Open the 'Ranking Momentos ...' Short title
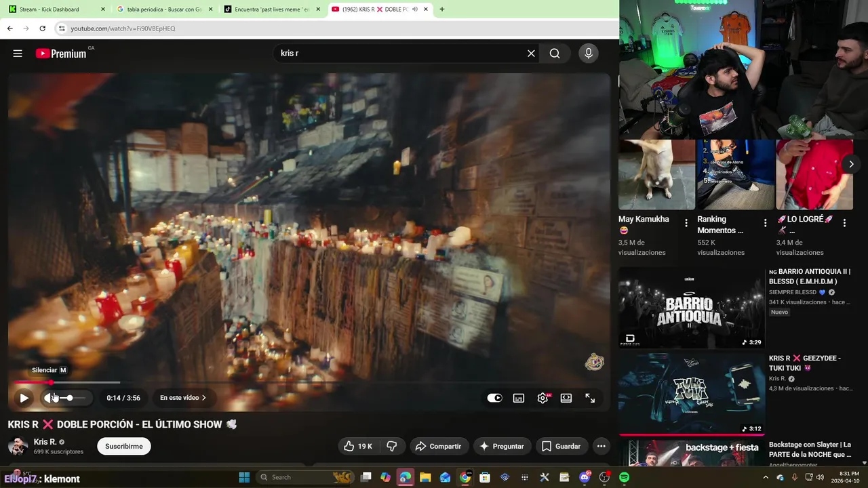 coord(720,225)
